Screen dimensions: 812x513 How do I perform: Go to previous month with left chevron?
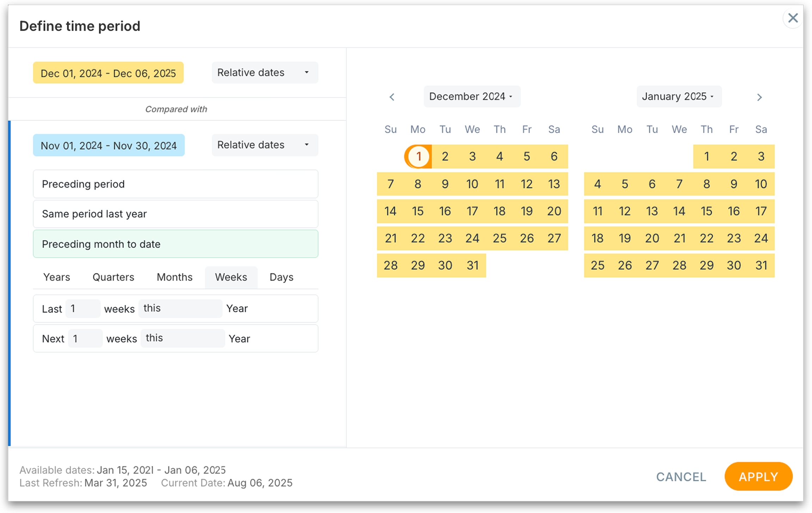click(x=392, y=97)
